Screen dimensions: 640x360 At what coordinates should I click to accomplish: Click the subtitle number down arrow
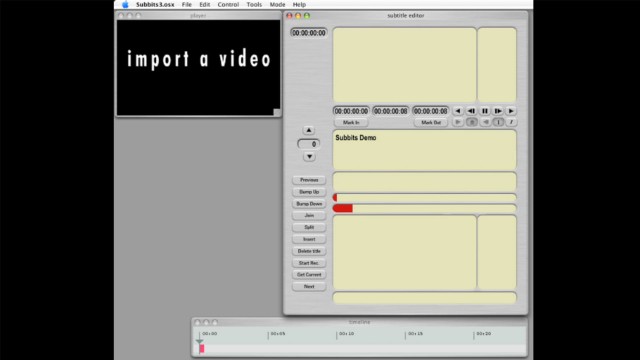(309, 157)
